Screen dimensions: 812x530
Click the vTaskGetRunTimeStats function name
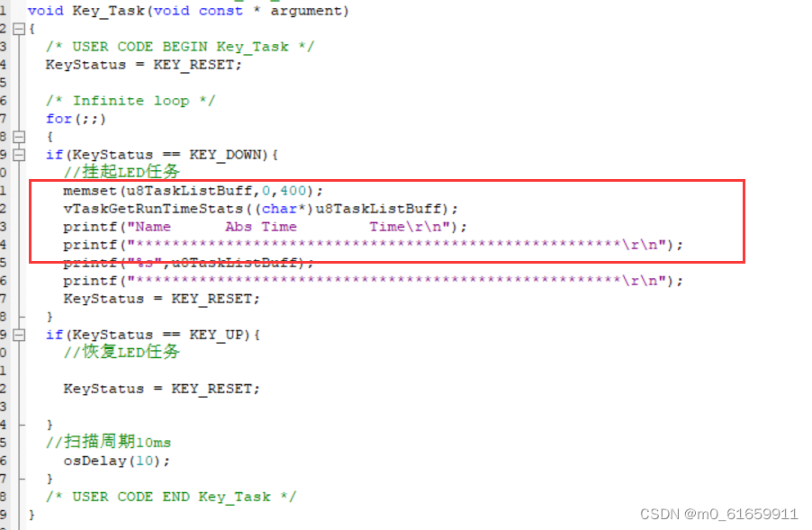[x=153, y=209]
